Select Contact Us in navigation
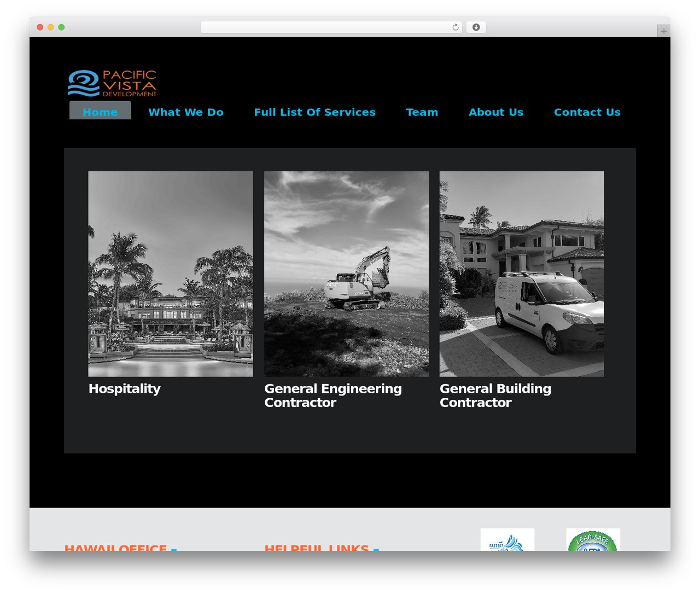Viewport: 700px width, 593px height. 587,112
